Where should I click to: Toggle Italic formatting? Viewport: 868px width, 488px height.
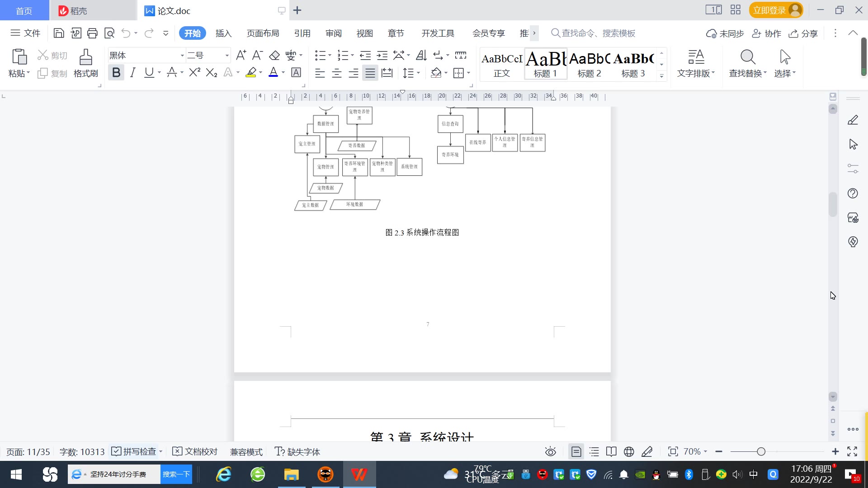click(x=132, y=72)
